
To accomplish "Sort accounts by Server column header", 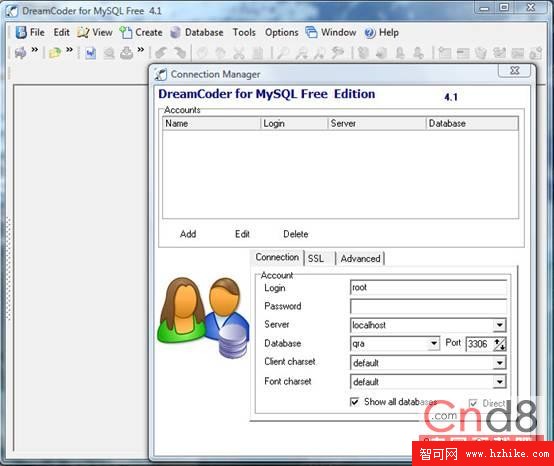I will coord(377,124).
